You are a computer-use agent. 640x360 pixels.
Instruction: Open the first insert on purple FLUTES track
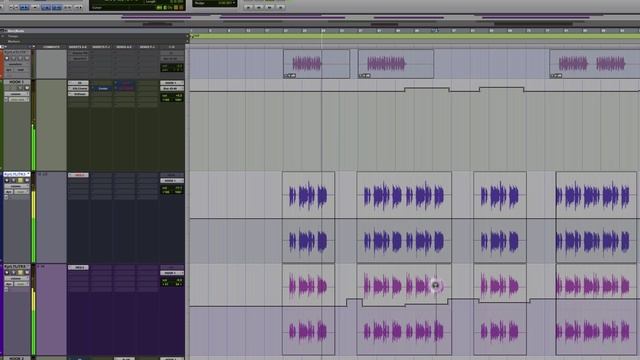click(78, 267)
